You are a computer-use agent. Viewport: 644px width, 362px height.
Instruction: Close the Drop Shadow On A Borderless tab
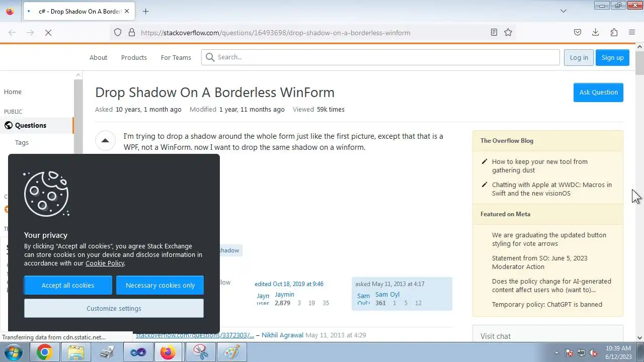click(127, 11)
